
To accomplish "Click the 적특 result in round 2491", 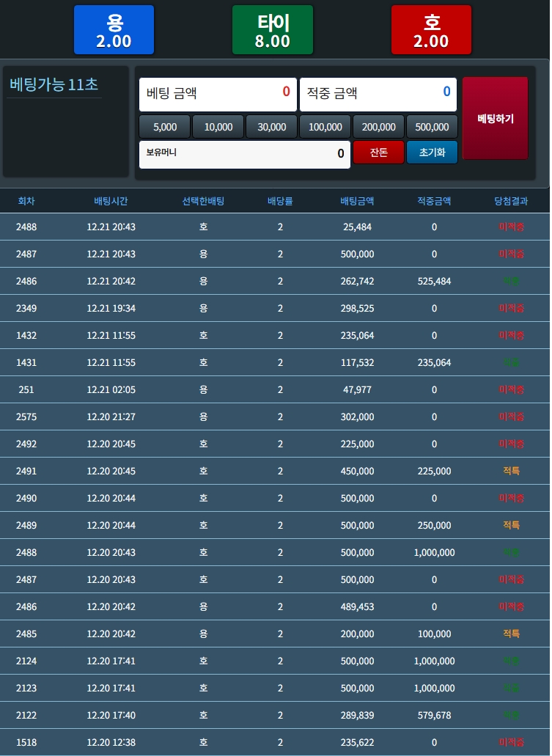I will pos(511,471).
